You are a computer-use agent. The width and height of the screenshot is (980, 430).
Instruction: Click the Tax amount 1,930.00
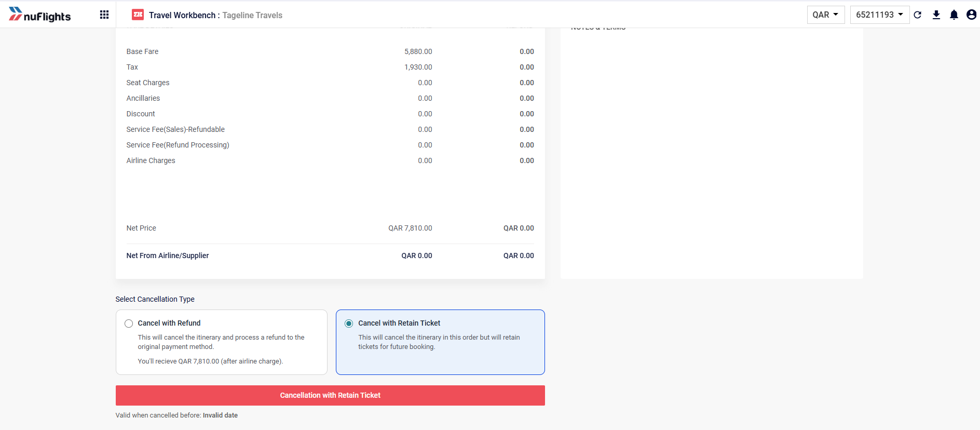[x=418, y=67]
